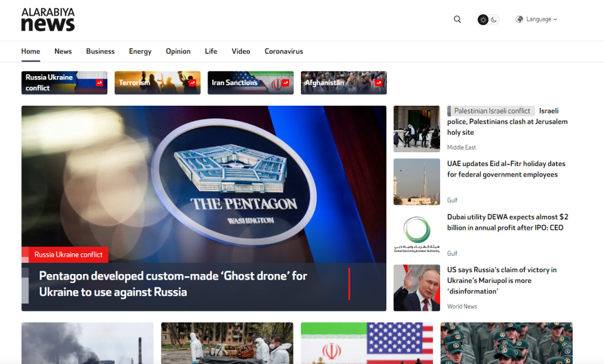Open the Terrorism trending topic card

coord(158,83)
